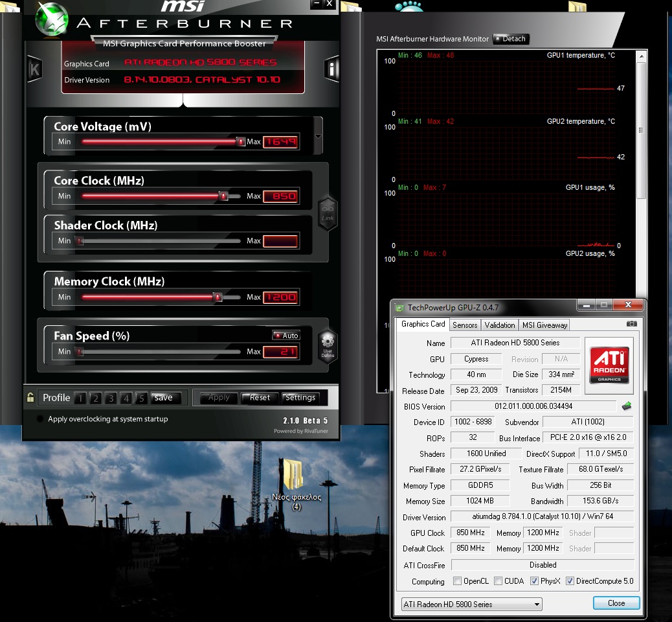Click the Memory Clock slider handle
The height and width of the screenshot is (622, 672).
pyautogui.click(x=218, y=297)
